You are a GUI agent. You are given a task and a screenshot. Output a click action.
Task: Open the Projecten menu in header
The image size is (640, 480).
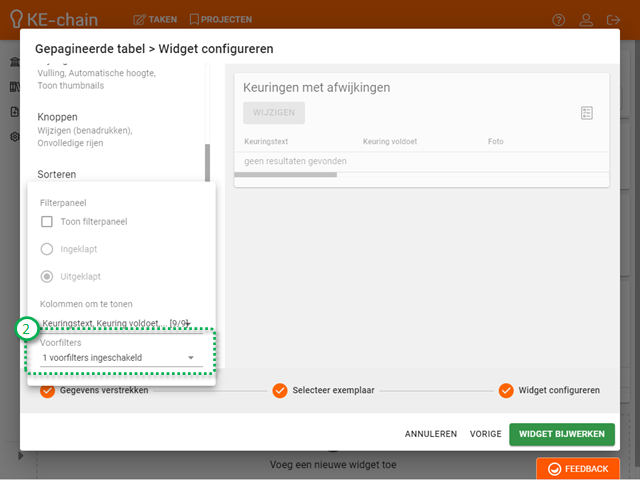[x=220, y=19]
